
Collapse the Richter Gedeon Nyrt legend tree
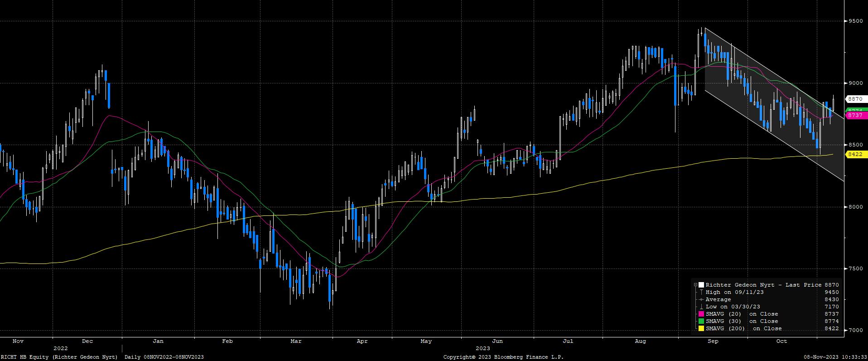(x=695, y=285)
